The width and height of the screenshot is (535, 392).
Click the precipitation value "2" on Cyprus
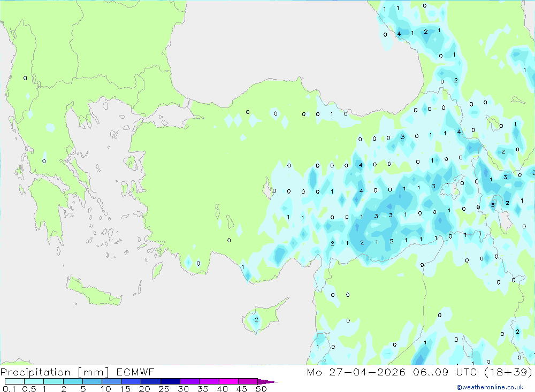coord(257,320)
